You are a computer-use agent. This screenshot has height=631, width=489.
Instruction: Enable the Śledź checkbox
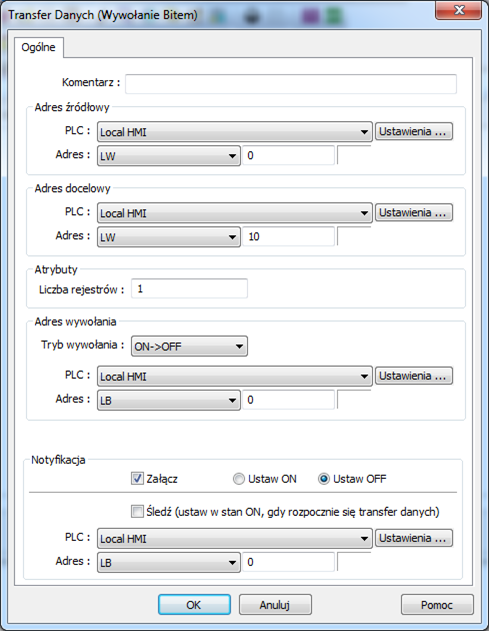[137, 511]
